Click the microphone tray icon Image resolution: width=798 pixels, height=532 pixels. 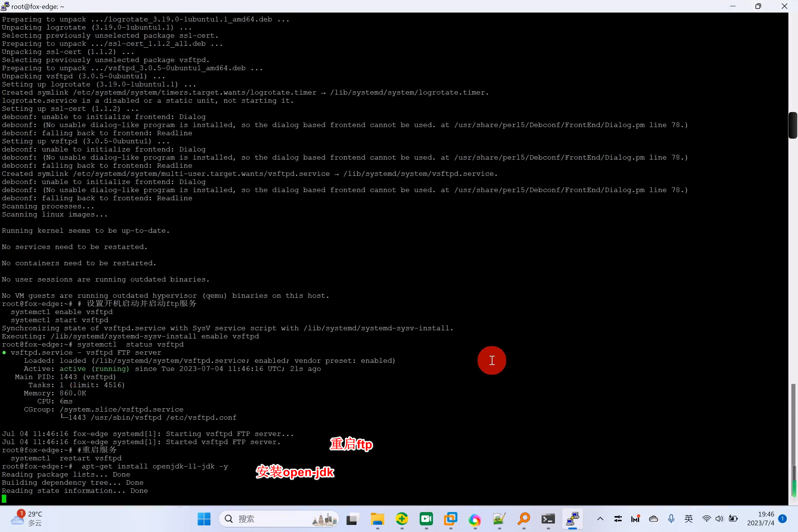tap(671, 519)
